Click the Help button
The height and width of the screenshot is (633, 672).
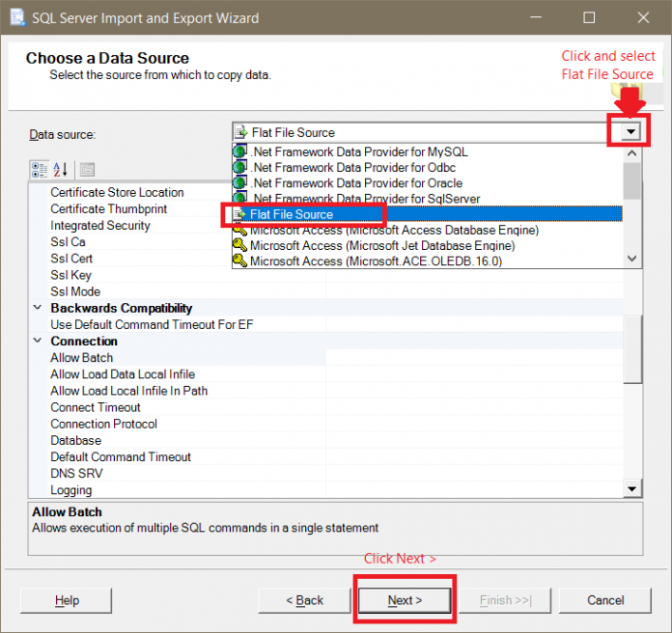pyautogui.click(x=67, y=600)
